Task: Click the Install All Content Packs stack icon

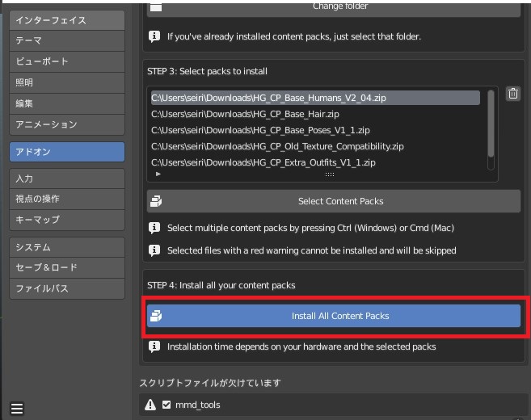Action: click(156, 316)
